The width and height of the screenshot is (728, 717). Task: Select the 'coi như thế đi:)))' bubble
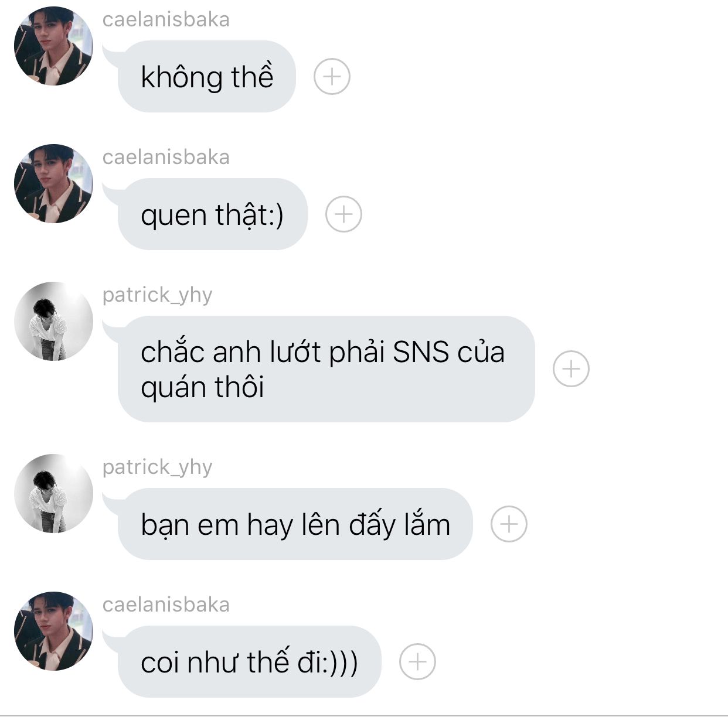tap(249, 661)
